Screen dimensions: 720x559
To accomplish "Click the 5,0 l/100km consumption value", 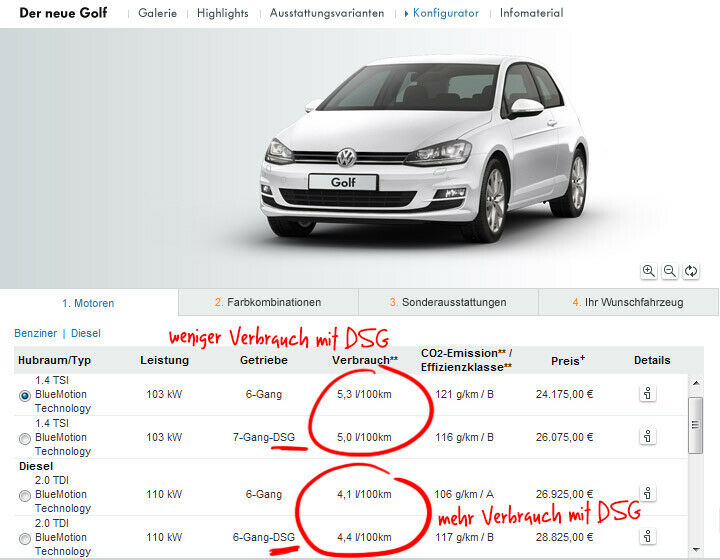I will pyautogui.click(x=364, y=437).
